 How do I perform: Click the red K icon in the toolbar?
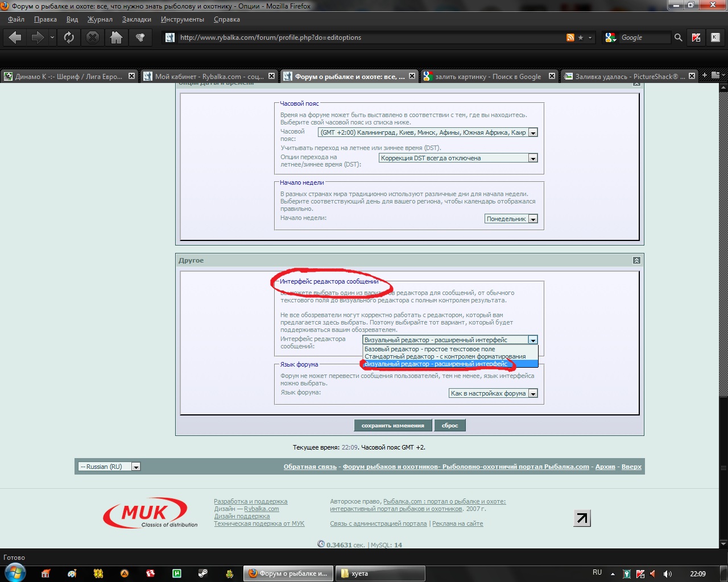[696, 38]
